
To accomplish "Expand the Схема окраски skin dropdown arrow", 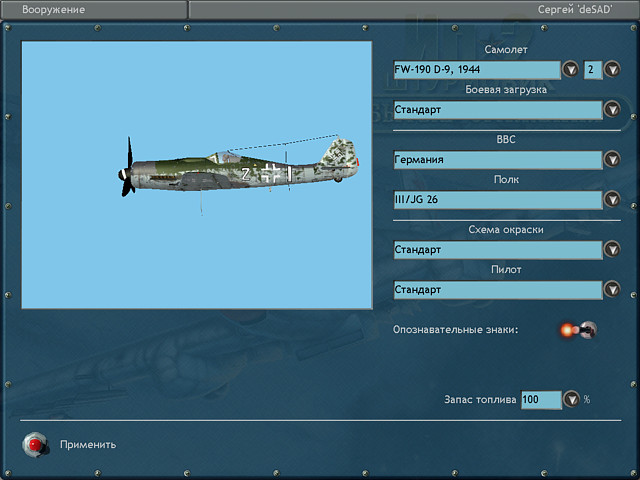I will point(612,249).
